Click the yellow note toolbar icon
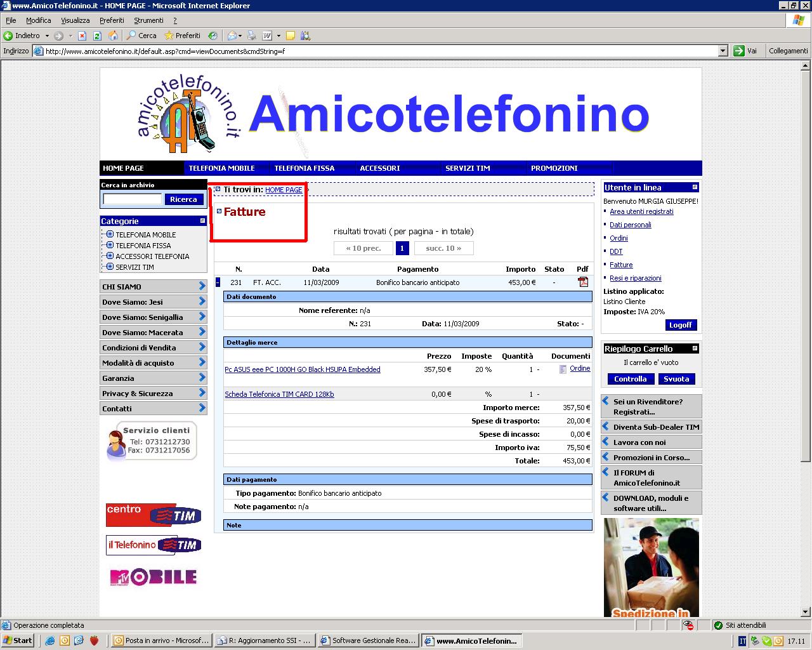 click(291, 36)
